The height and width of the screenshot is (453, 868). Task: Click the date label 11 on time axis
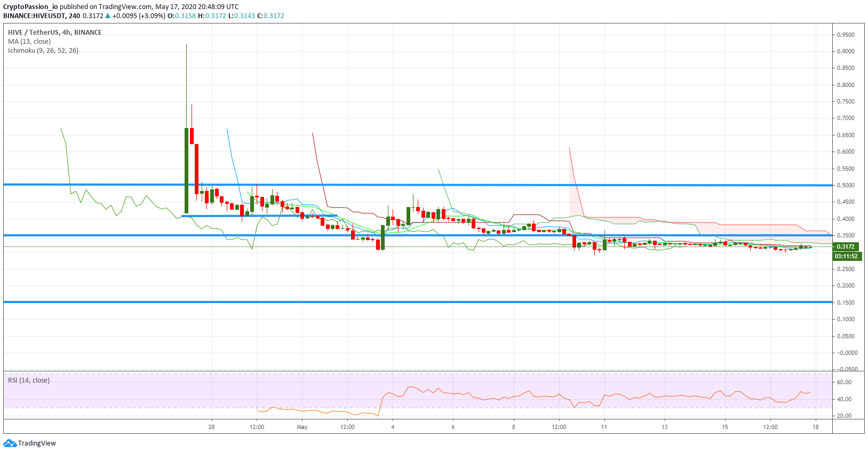point(604,427)
